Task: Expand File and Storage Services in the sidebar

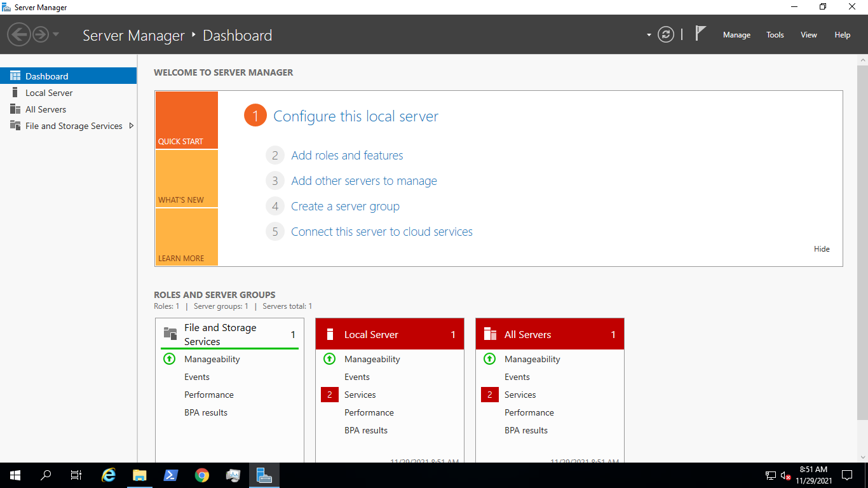Action: coord(132,126)
